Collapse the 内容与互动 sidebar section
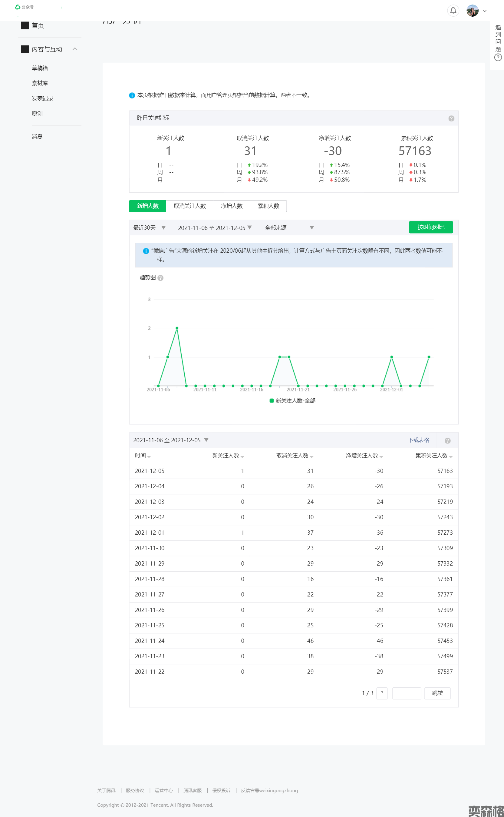Image resolution: width=504 pixels, height=817 pixels. (75, 49)
